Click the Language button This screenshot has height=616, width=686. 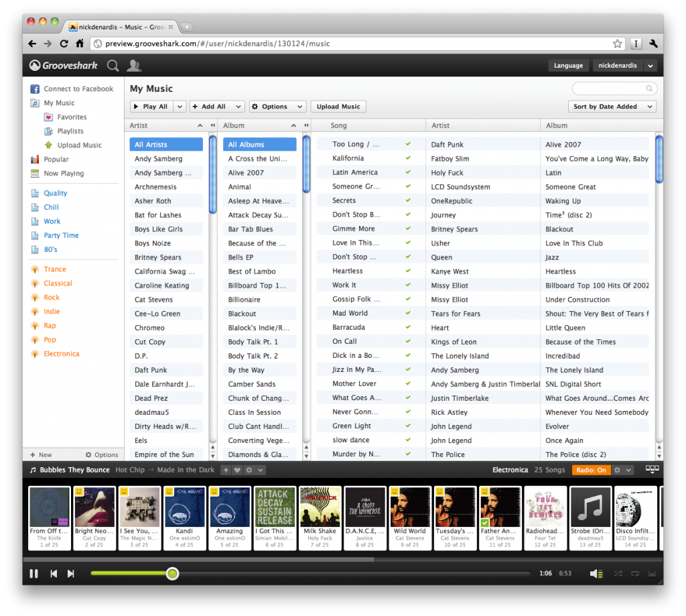pos(568,66)
